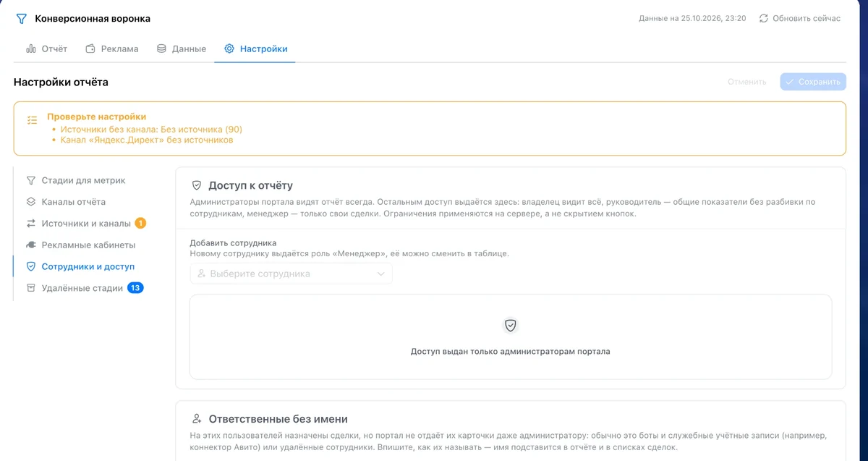Click the gear icon on Настройки tab
Image resolution: width=868 pixels, height=461 pixels.
tap(229, 49)
